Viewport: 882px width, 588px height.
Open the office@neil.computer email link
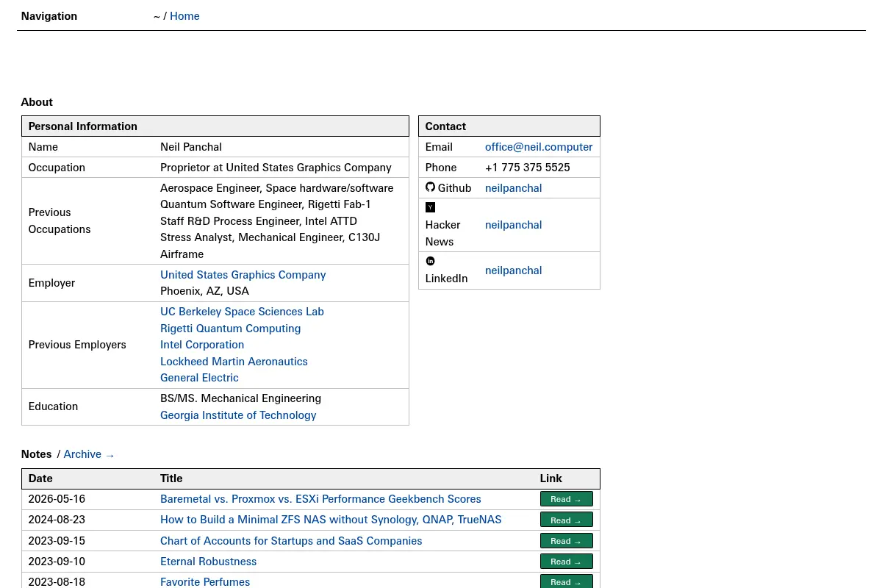click(539, 147)
